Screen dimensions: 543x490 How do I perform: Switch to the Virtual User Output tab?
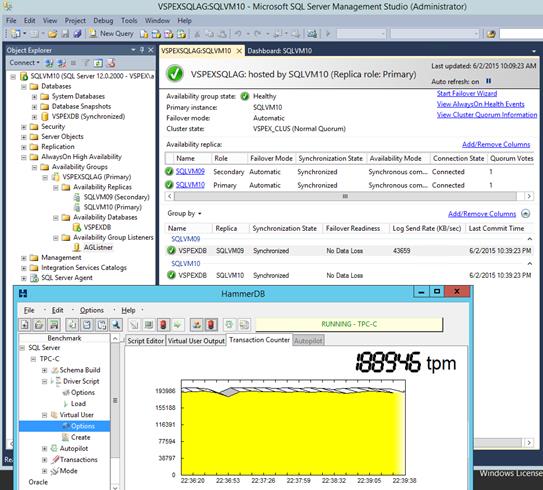[196, 341]
